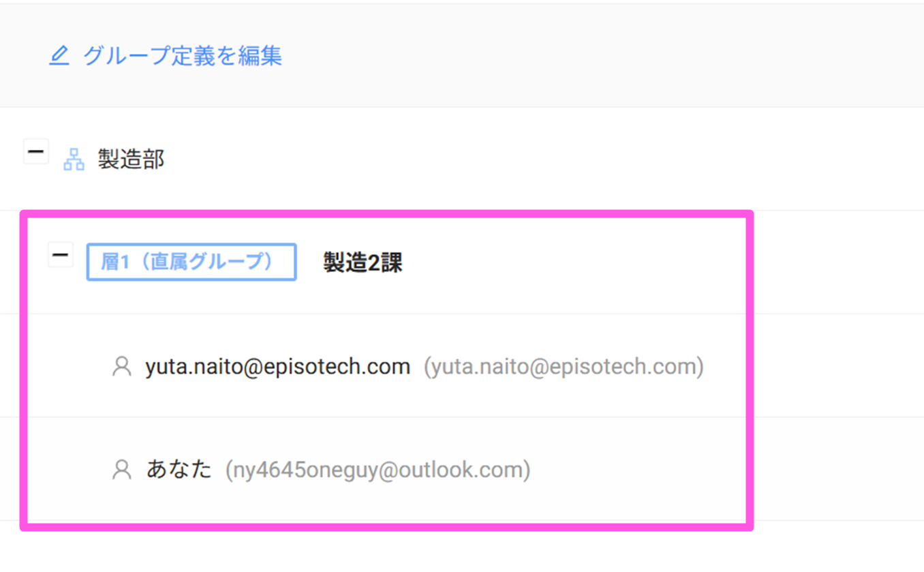Collapse the 製造部 tree node
Viewport: 924px width, 572px height.
36,151
